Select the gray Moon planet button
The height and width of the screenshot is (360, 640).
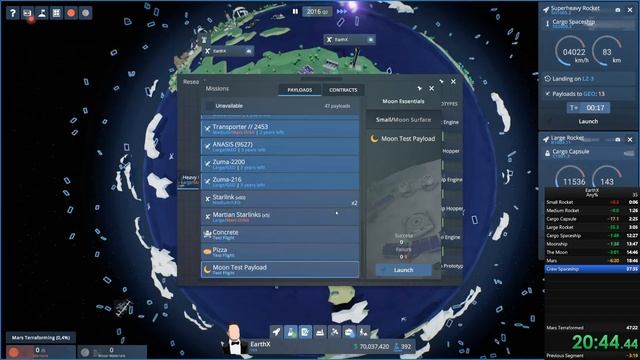pos(86,13)
